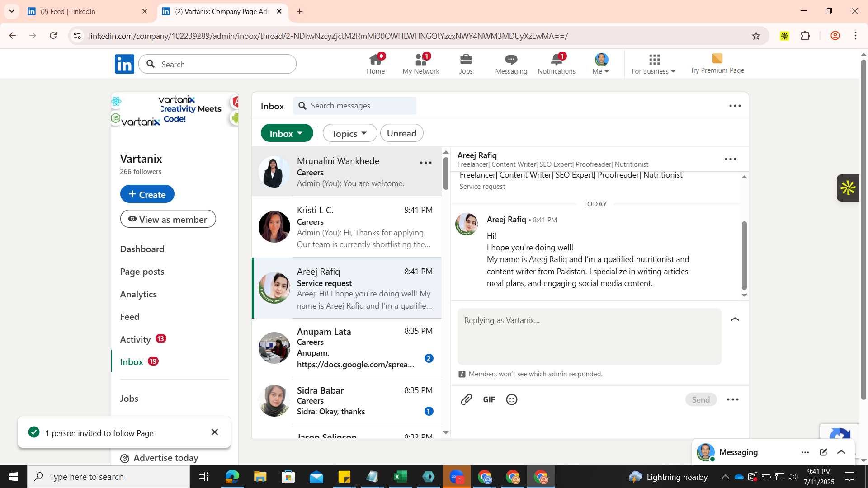
Task: Select Areej Rafiq service request thread
Action: (x=347, y=288)
